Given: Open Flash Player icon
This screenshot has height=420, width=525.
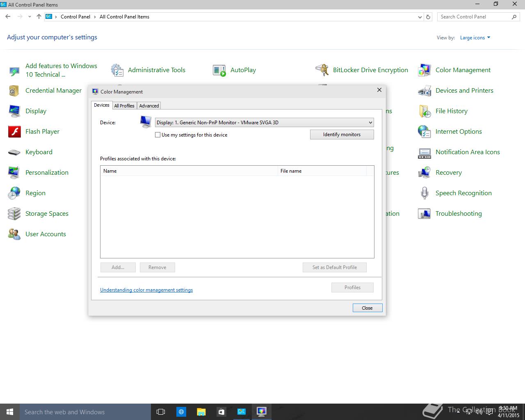Looking at the screenshot, I should click(14, 132).
